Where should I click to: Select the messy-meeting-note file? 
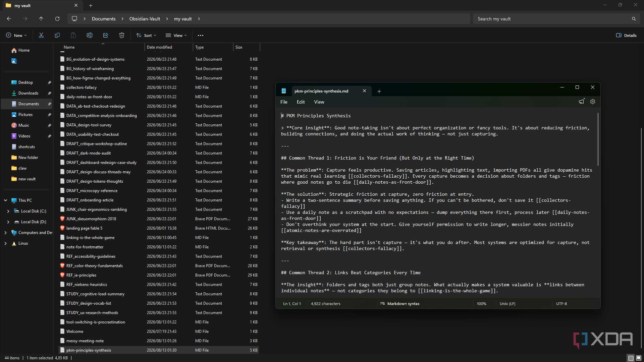pos(85,341)
